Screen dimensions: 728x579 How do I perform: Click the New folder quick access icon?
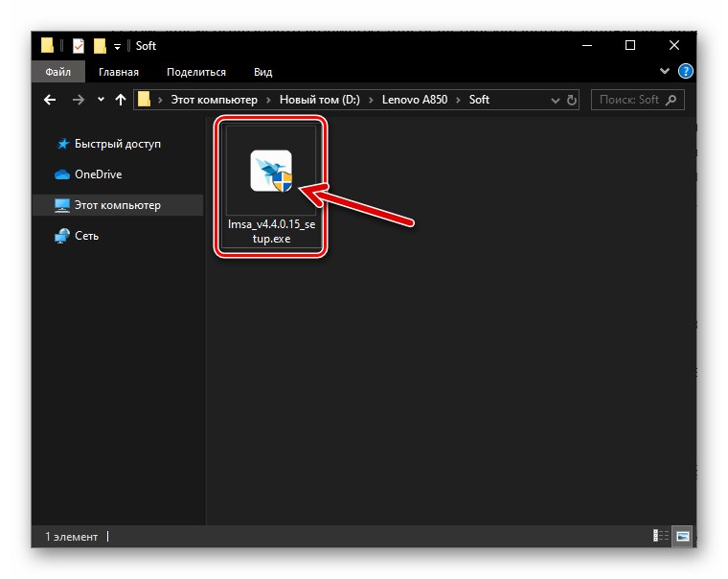click(100, 46)
